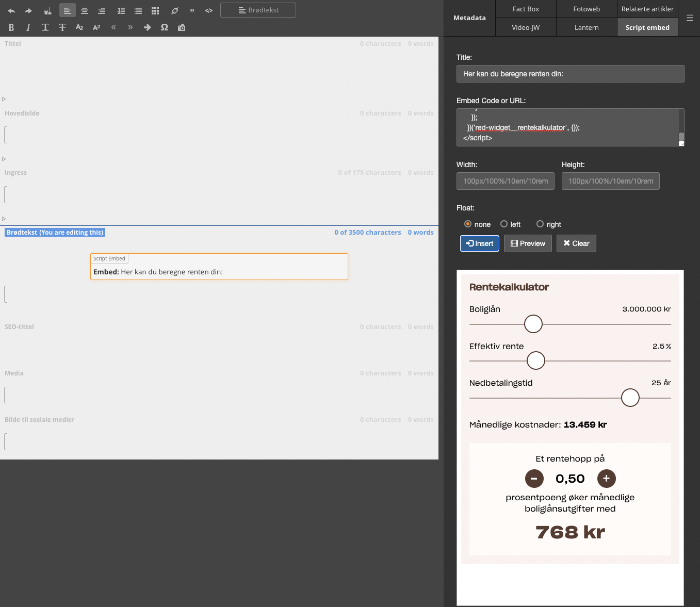This screenshot has width=700, height=607.
Task: Switch to the Video-JW tab
Action: point(526,27)
